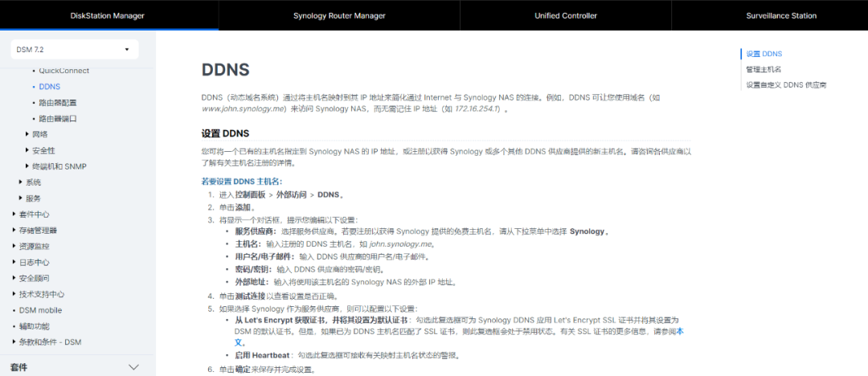The width and height of the screenshot is (868, 376).
Task: Click the 设置 DDNS section heading
Action: coord(225,133)
